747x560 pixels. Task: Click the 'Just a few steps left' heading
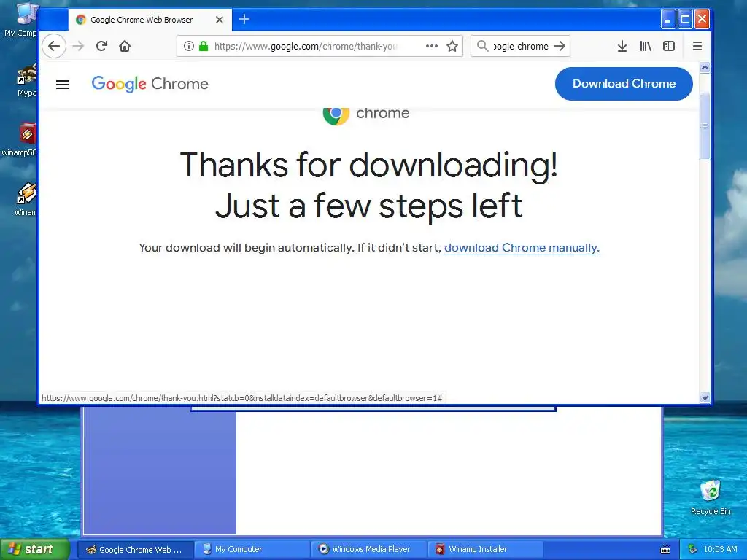click(368, 206)
